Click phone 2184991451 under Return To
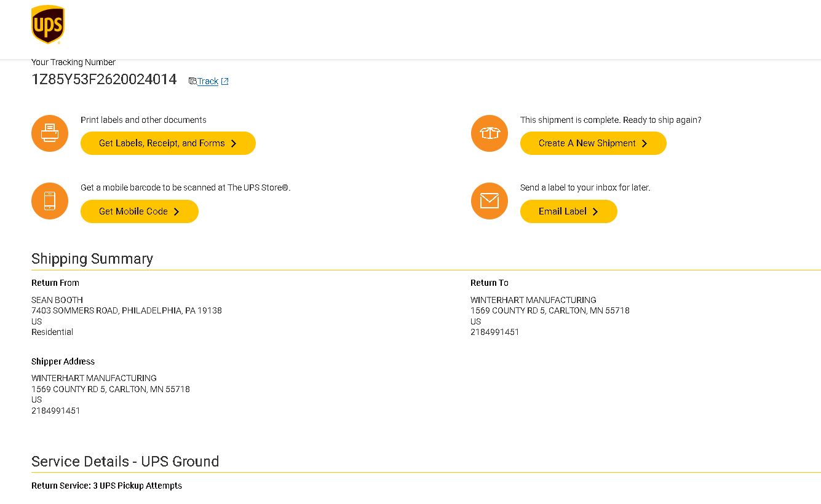The height and width of the screenshot is (504, 821). pyautogui.click(x=495, y=332)
